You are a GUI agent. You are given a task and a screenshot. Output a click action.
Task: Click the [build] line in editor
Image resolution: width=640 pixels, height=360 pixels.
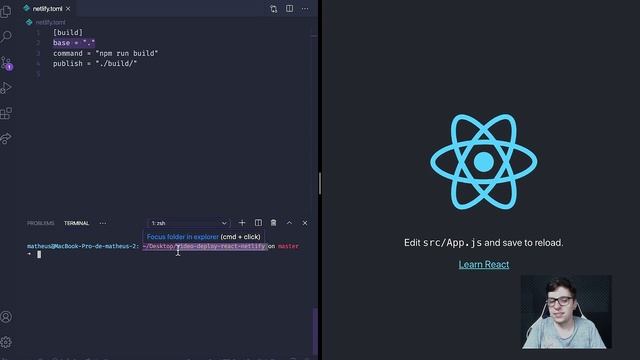click(68, 32)
